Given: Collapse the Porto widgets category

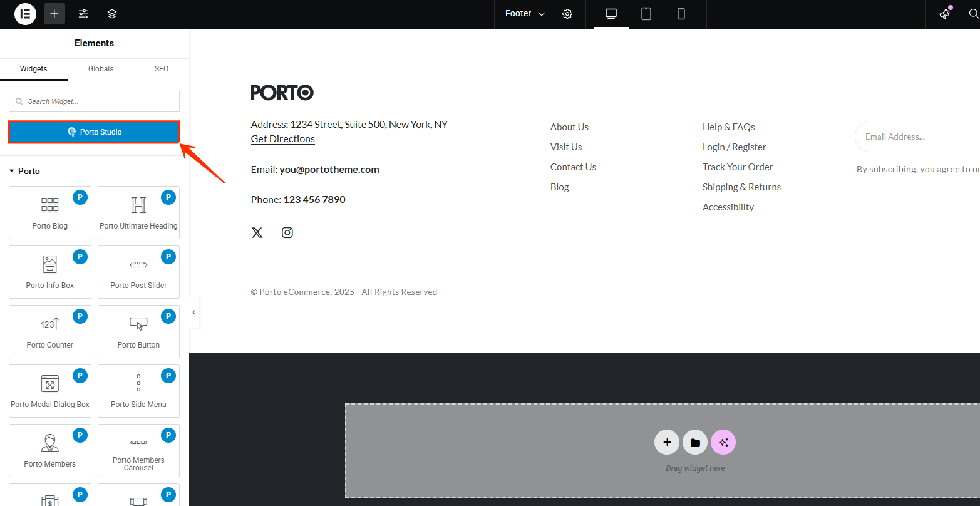Looking at the screenshot, I should tap(24, 171).
